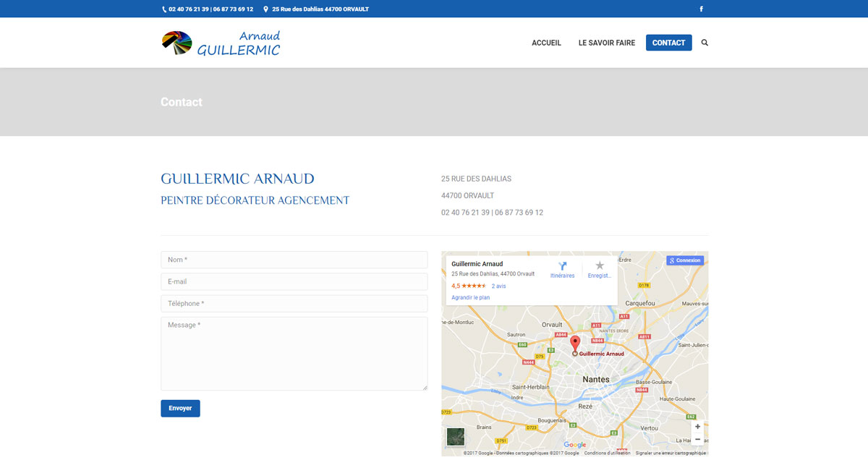Switch to satellite view thumbnail

tap(456, 437)
